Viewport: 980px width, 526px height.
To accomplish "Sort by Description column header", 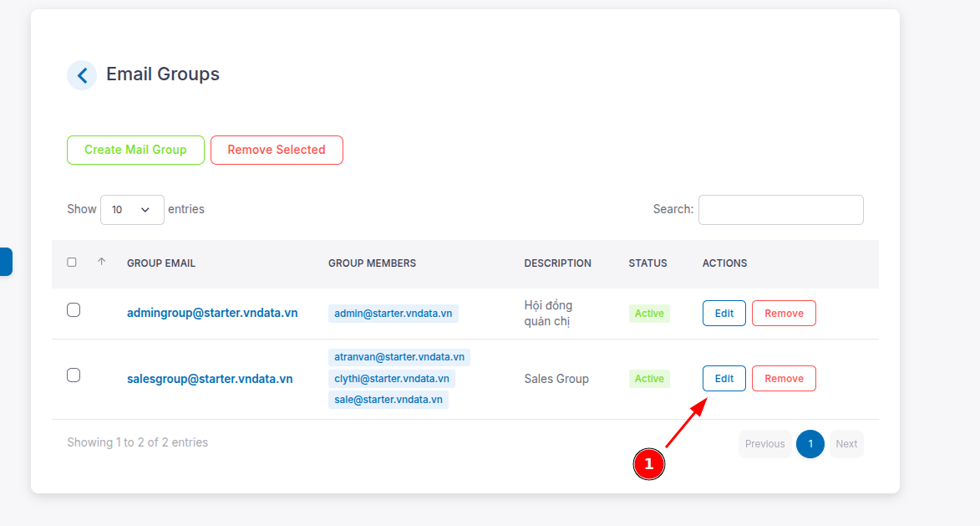I will click(x=557, y=263).
